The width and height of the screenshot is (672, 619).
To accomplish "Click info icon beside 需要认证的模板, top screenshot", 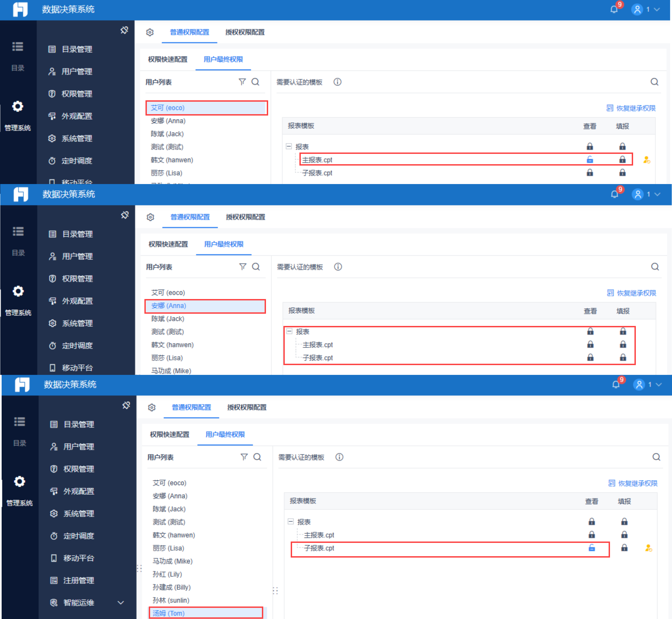I will pyautogui.click(x=337, y=82).
